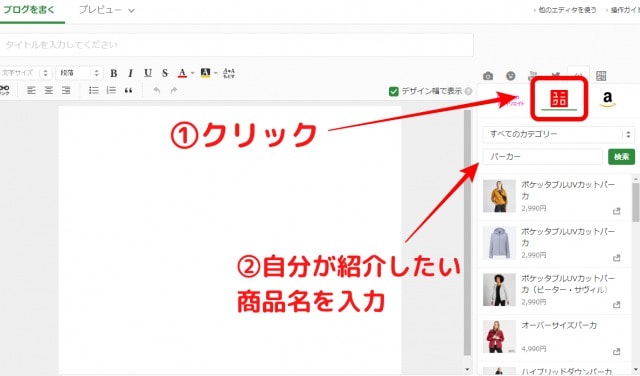Open 他のエディタを使う link
This screenshot has height=376, width=640.
point(567,10)
